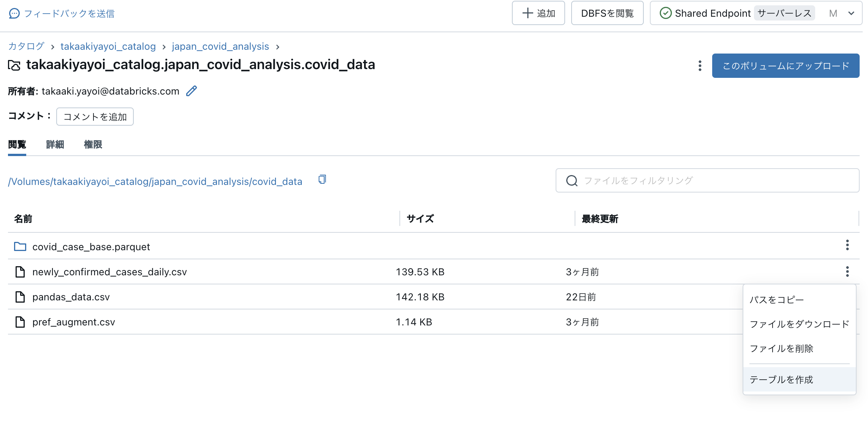
Task: Copy the volume path using copy icon
Action: tap(322, 180)
